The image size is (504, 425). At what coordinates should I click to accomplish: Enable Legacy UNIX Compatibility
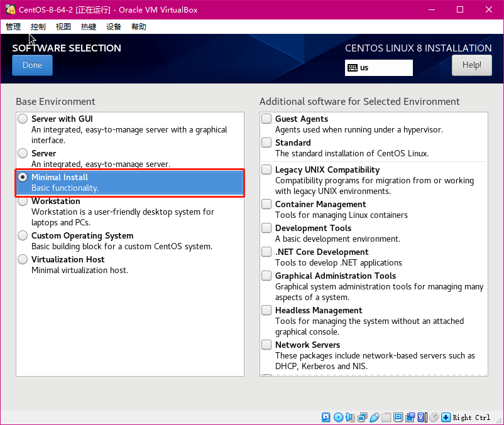(x=266, y=169)
